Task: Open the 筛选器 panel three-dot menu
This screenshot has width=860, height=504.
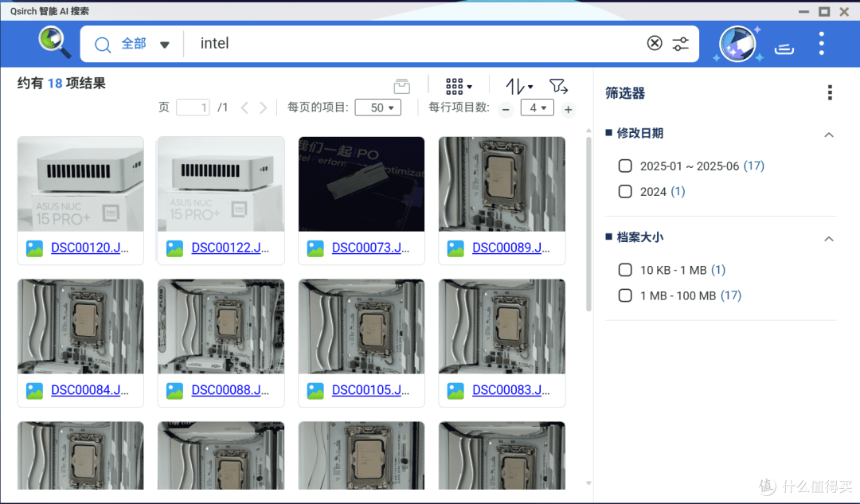Action: click(x=830, y=92)
